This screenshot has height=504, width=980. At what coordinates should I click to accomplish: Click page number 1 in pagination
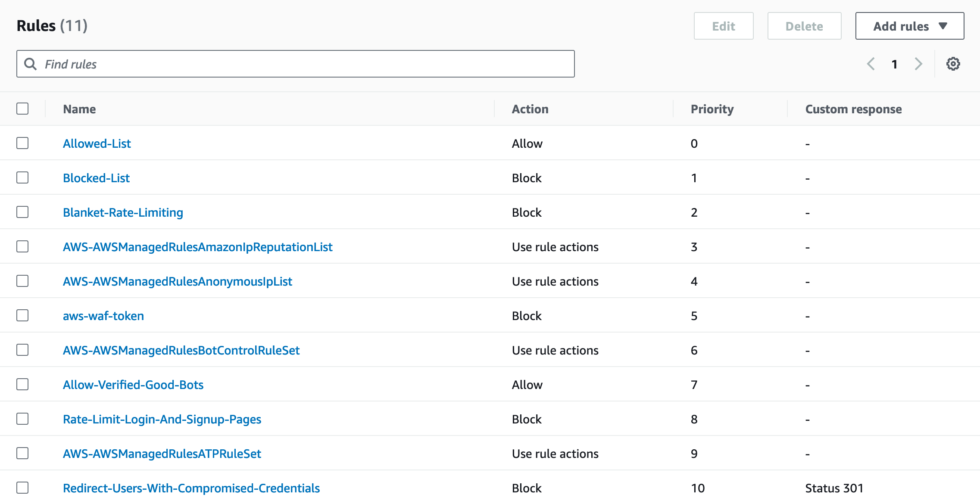tap(895, 64)
